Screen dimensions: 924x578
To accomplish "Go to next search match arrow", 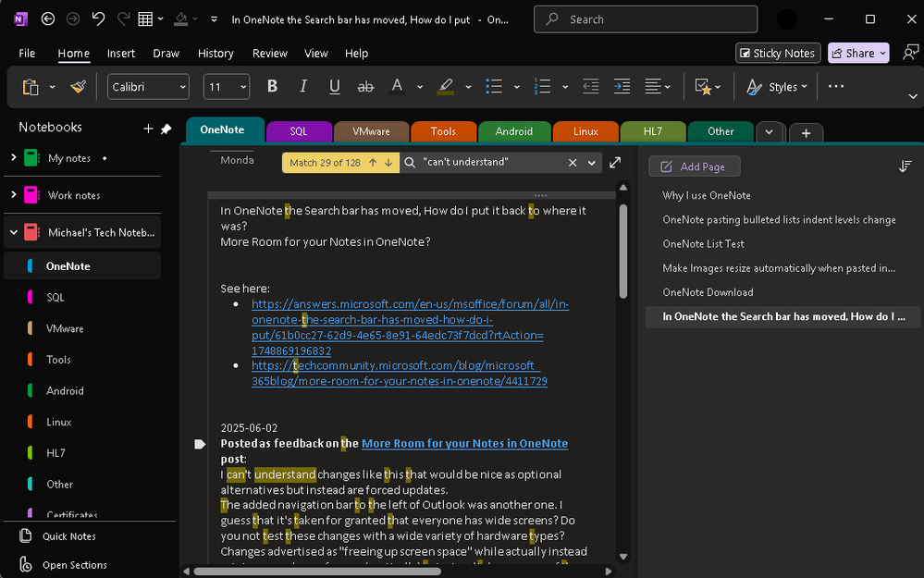I will click(388, 163).
